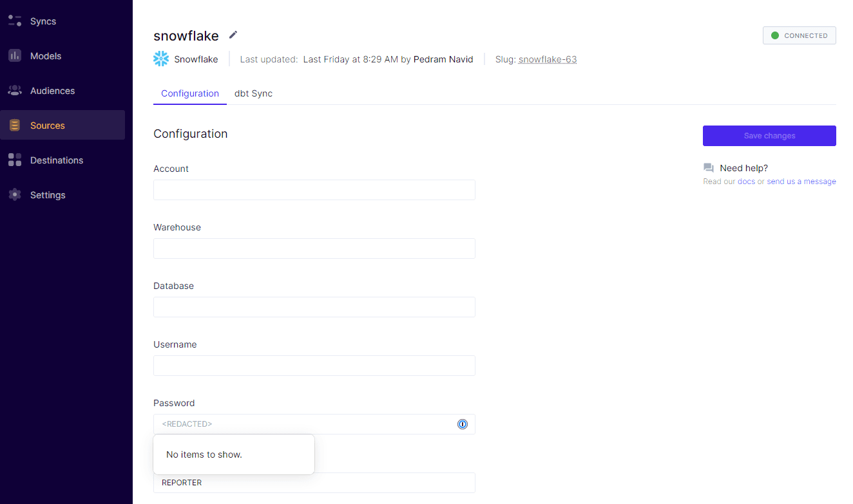853x504 pixels.
Task: Open the docs link
Action: [x=746, y=182]
